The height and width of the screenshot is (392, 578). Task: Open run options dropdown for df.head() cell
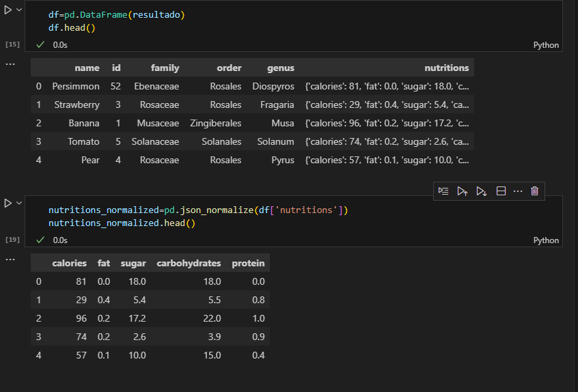coord(19,10)
